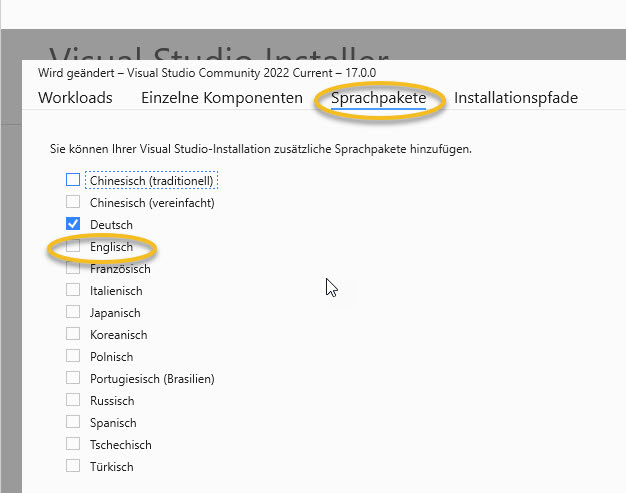This screenshot has height=493, width=626.
Task: Tick the Spanisch checkbox
Action: [x=73, y=422]
